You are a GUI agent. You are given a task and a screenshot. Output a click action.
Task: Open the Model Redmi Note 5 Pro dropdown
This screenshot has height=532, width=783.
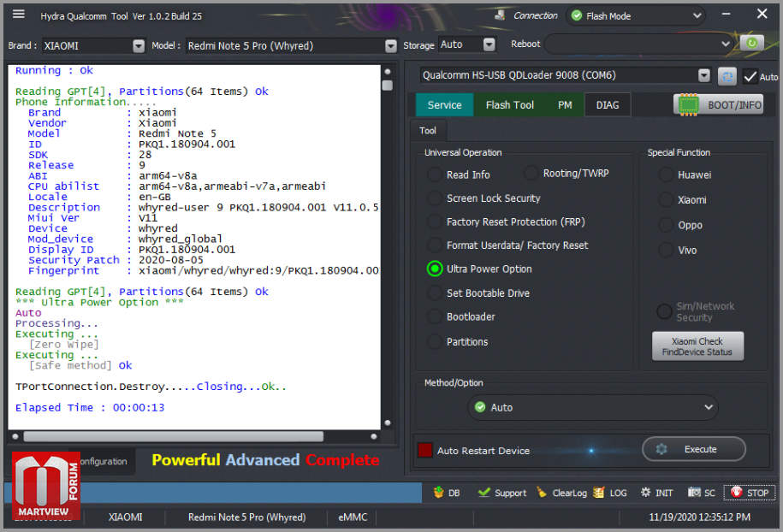[x=391, y=46]
